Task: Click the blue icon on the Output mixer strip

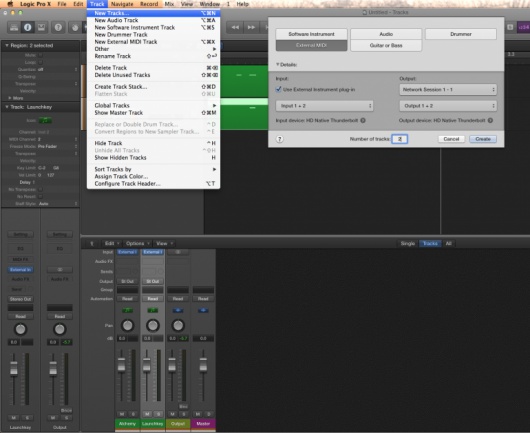Action: pyautogui.click(x=178, y=310)
